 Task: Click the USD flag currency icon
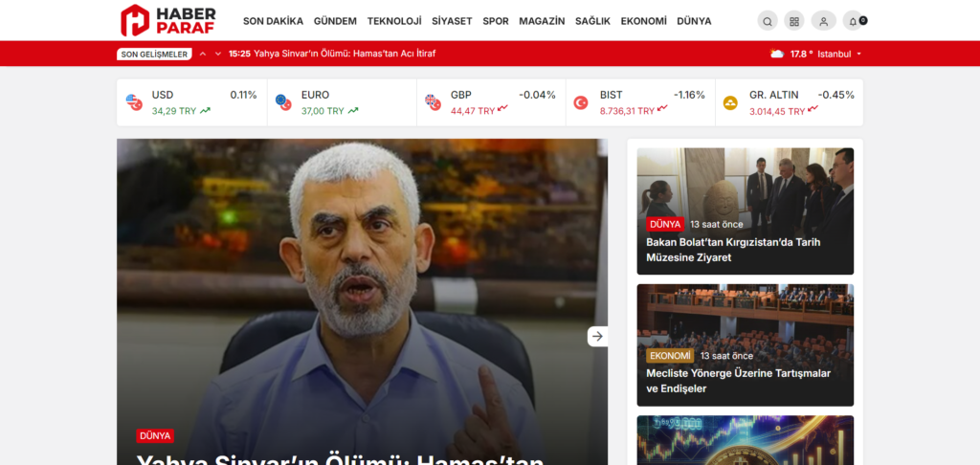pos(134,102)
